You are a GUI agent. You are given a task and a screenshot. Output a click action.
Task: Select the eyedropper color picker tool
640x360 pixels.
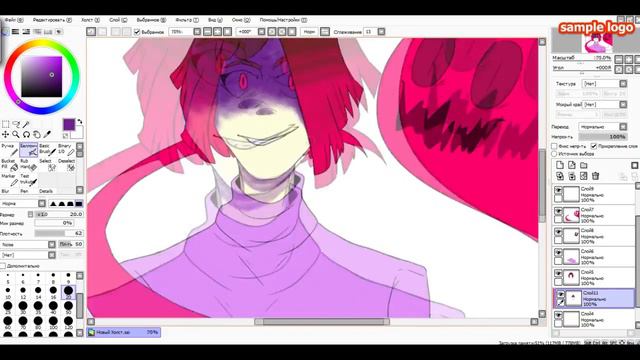point(47,134)
